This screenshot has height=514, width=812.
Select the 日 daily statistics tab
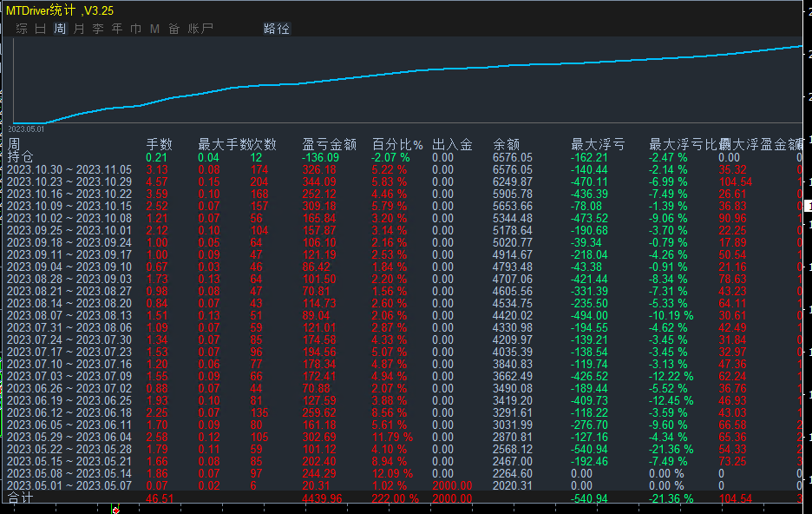tap(41, 29)
